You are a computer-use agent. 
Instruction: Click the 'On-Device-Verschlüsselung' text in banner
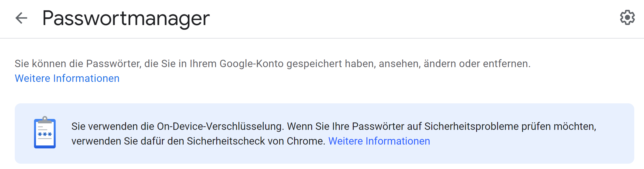coord(220,126)
